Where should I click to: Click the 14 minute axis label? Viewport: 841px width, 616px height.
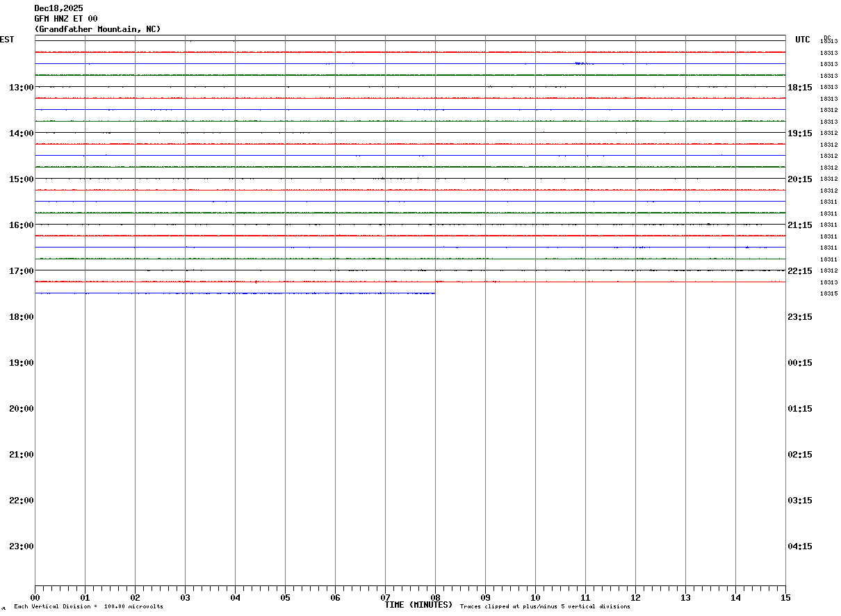[735, 597]
